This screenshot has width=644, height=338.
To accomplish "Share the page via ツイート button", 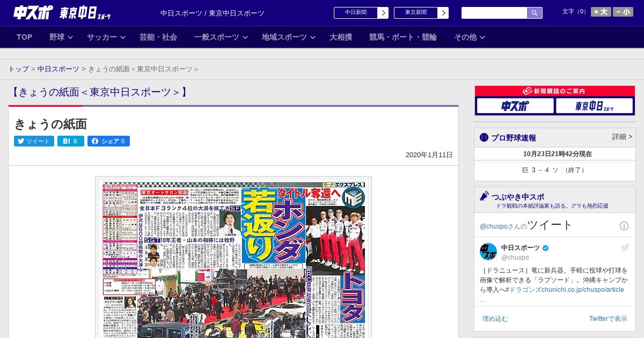I will [34, 141].
